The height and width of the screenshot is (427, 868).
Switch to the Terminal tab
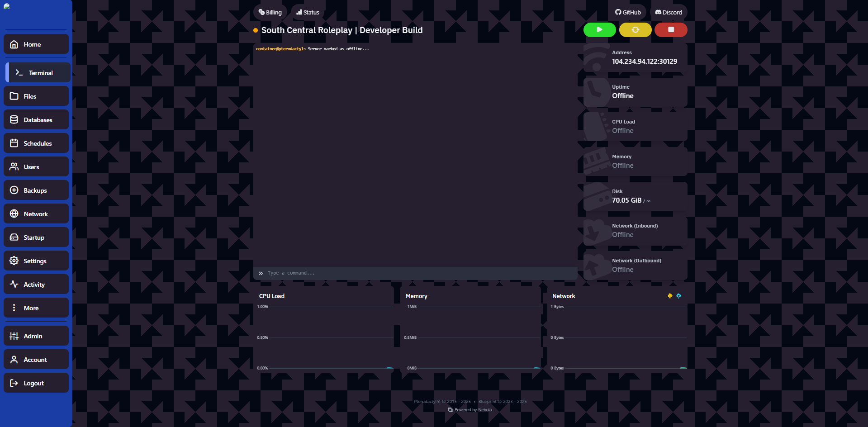(x=38, y=73)
